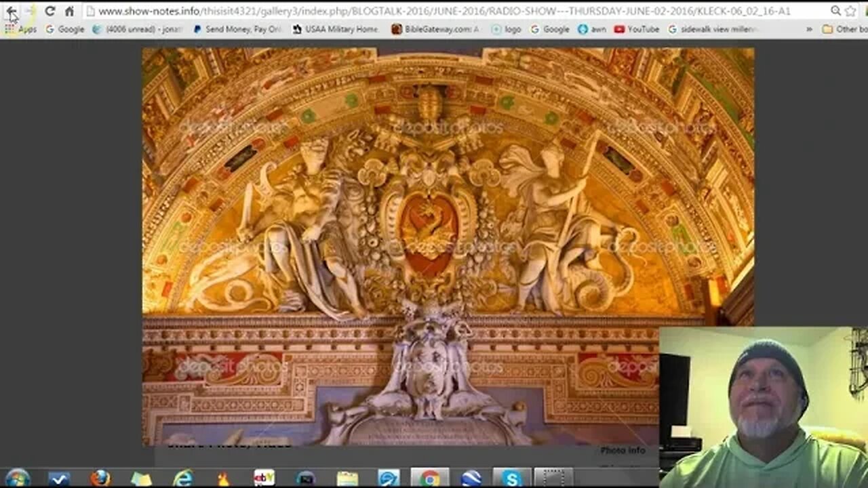Open the flame icon app in taskbar
Viewport: 868px width, 488px height.
click(223, 479)
